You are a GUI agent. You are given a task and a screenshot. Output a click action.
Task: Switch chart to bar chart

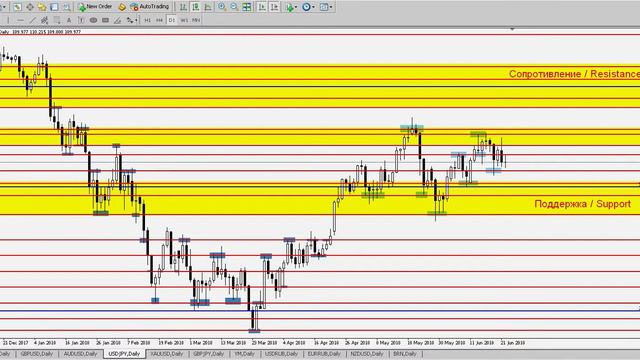click(183, 7)
